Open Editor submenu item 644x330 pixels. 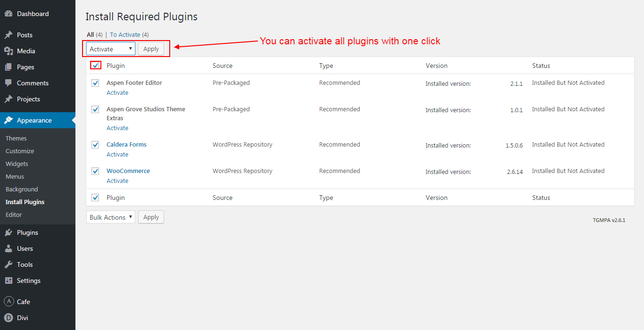(x=14, y=215)
